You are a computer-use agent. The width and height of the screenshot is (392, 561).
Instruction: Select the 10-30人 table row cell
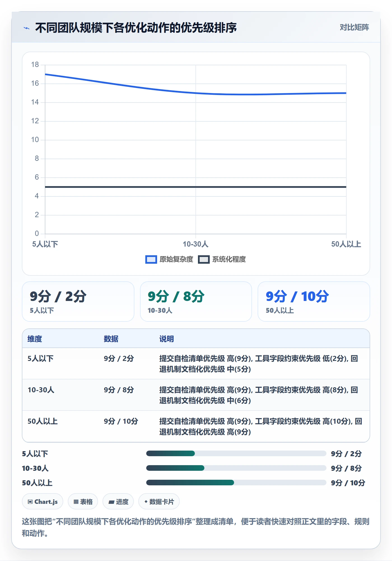point(41,390)
